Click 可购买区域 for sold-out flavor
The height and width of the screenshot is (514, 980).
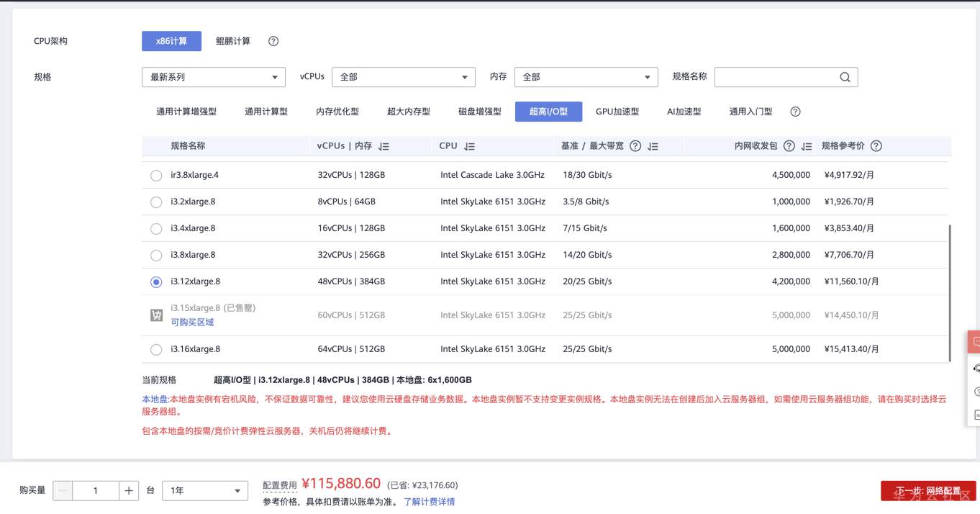pyautogui.click(x=191, y=322)
